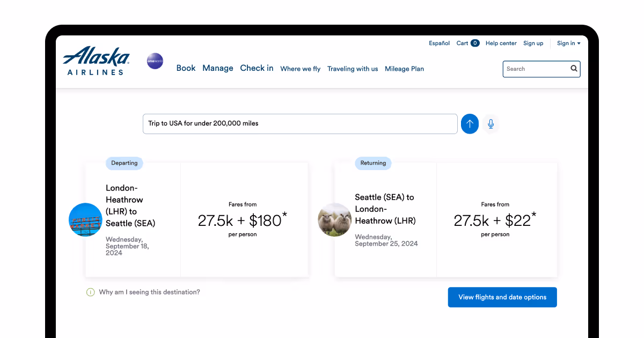Image resolution: width=644 pixels, height=338 pixels.
Task: Click Wednesday, September 25, 2024 date
Action: click(x=386, y=240)
